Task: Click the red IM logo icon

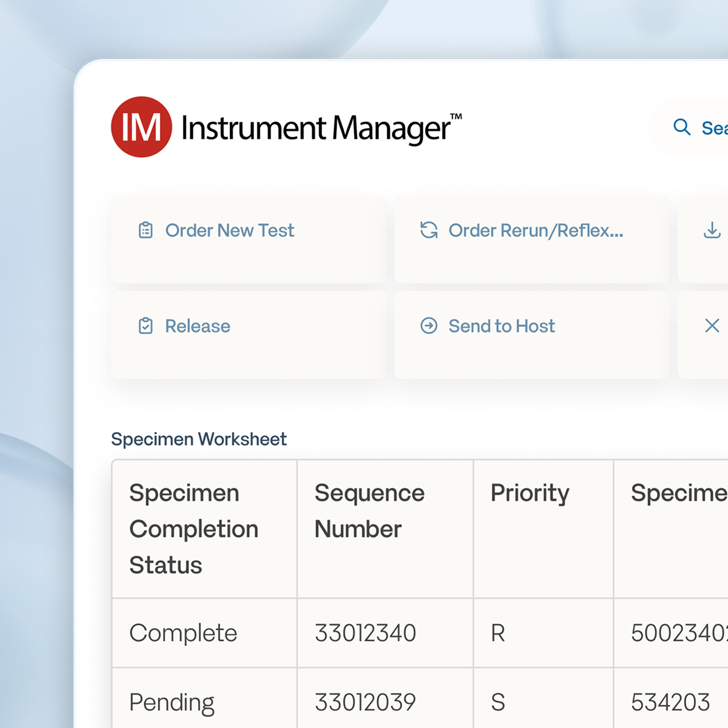Action: click(142, 127)
